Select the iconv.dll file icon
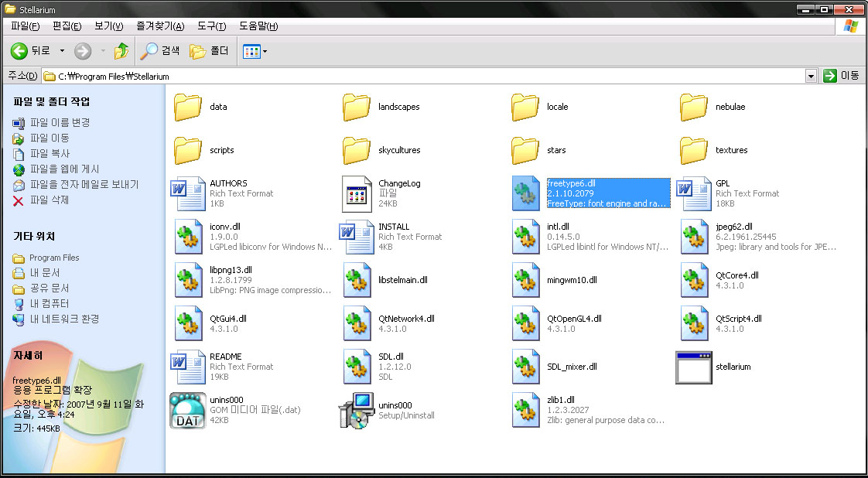Viewport: 868px width, 478px height. pos(188,237)
